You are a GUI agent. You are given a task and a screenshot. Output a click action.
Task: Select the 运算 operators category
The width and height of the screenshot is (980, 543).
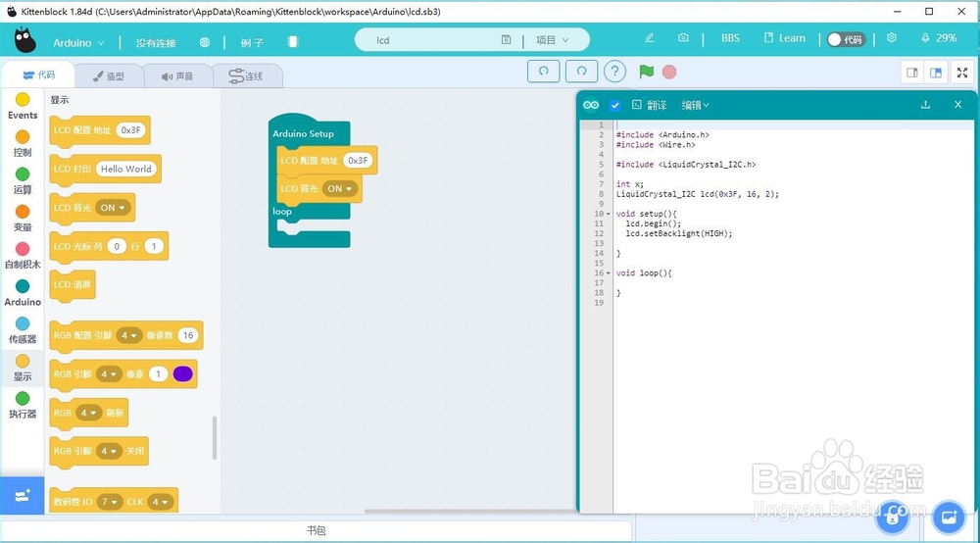pyautogui.click(x=23, y=181)
